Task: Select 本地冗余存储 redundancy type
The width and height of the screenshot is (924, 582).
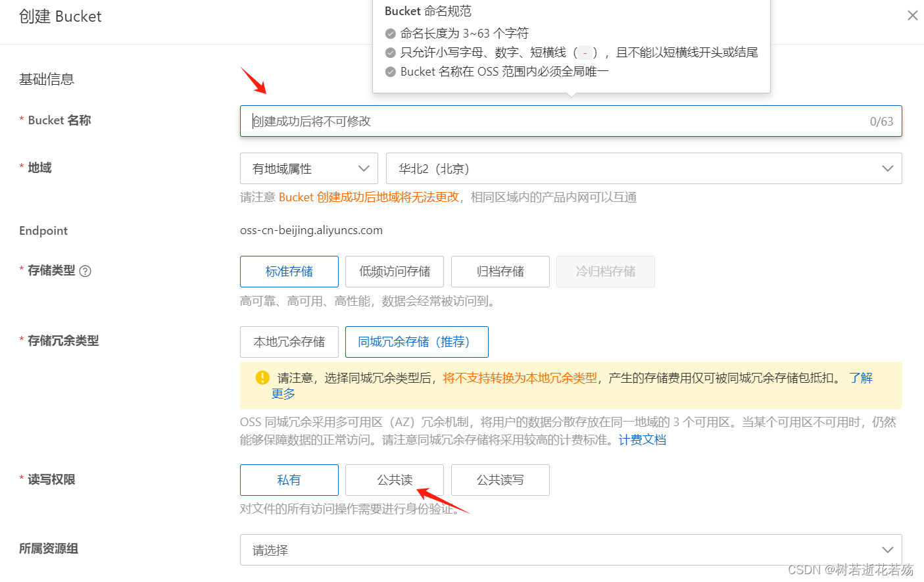Action: pyautogui.click(x=289, y=341)
